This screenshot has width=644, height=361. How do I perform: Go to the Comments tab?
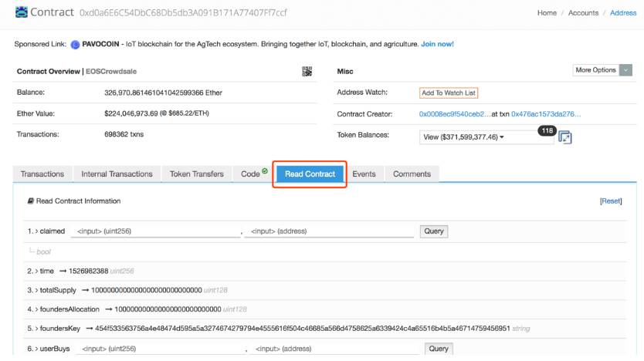(412, 174)
